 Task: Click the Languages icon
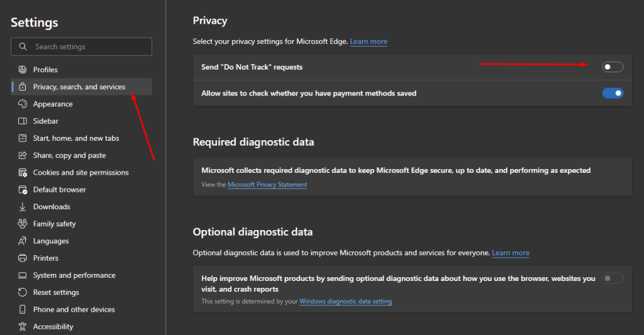[23, 241]
